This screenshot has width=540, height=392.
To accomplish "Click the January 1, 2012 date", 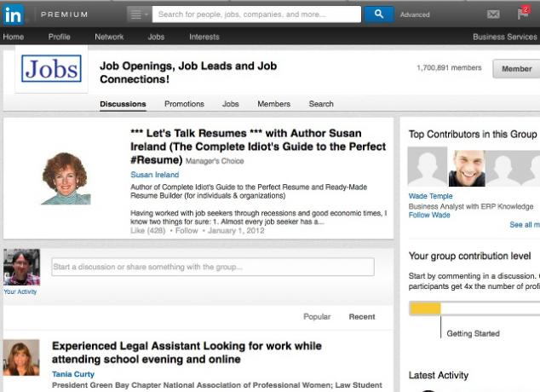I will (236, 230).
